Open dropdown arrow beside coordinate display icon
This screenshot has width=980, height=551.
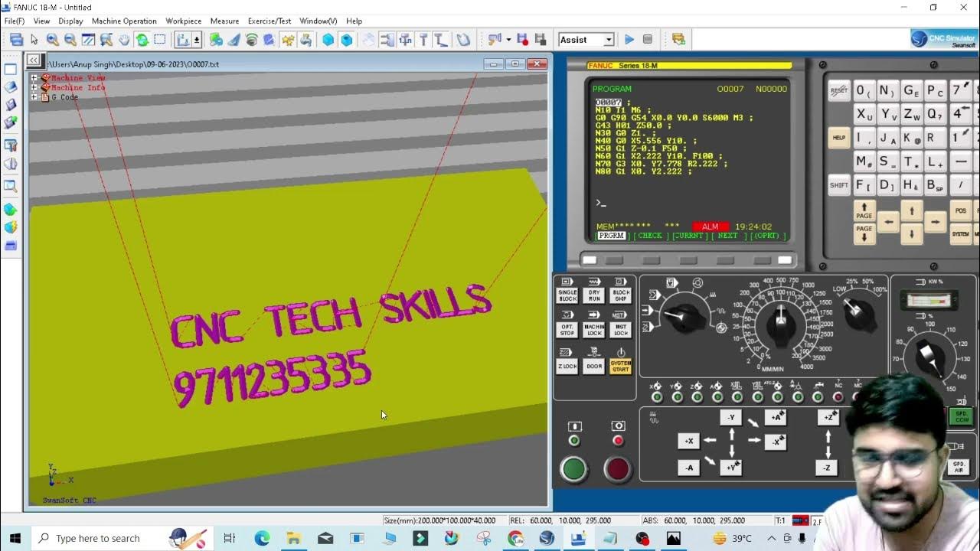pos(197,40)
